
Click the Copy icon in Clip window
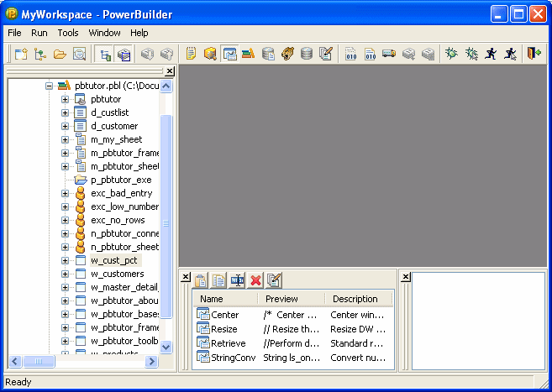218,280
